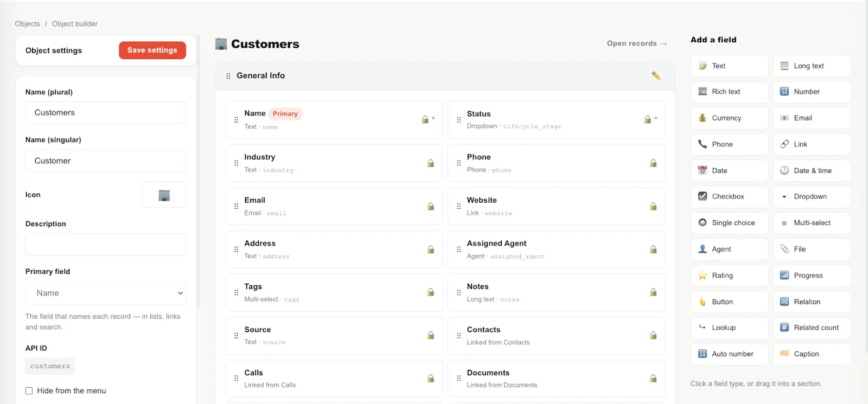Add a Dropdown field type
This screenshot has width=868, height=404.
click(x=812, y=197)
